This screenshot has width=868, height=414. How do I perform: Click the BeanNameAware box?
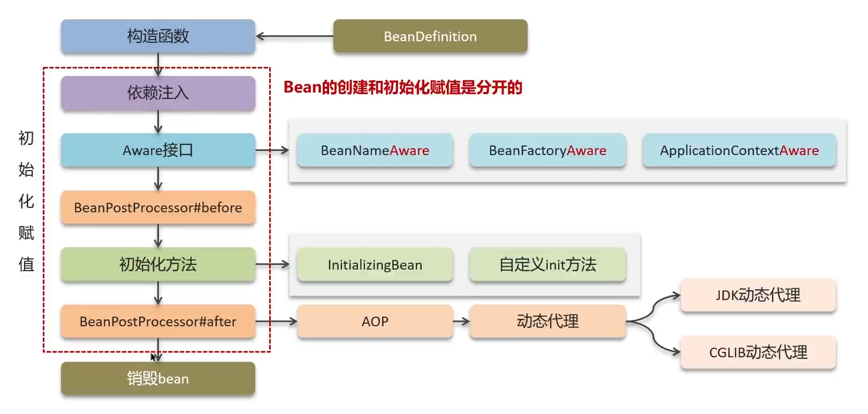point(375,150)
